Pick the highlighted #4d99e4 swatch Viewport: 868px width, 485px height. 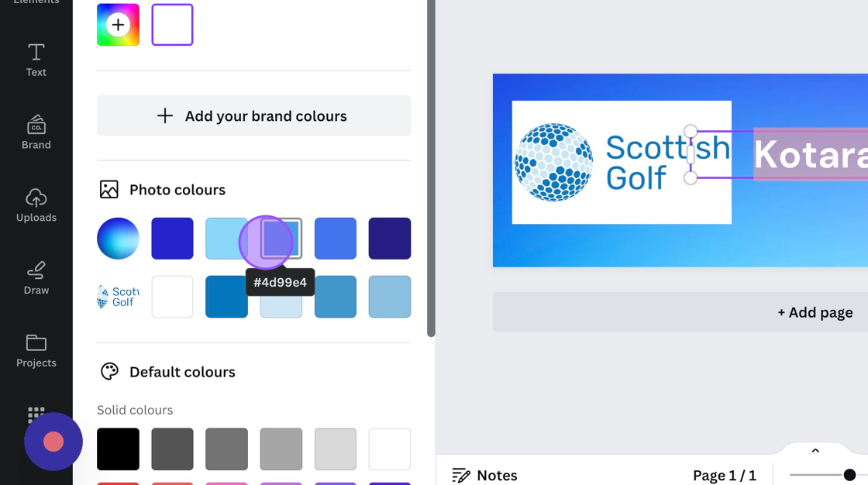pyautogui.click(x=281, y=239)
